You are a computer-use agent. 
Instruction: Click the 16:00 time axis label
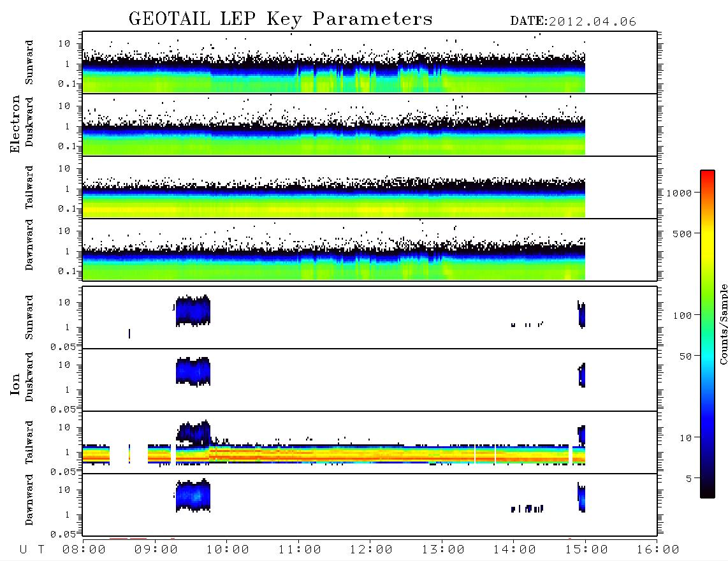(x=658, y=550)
